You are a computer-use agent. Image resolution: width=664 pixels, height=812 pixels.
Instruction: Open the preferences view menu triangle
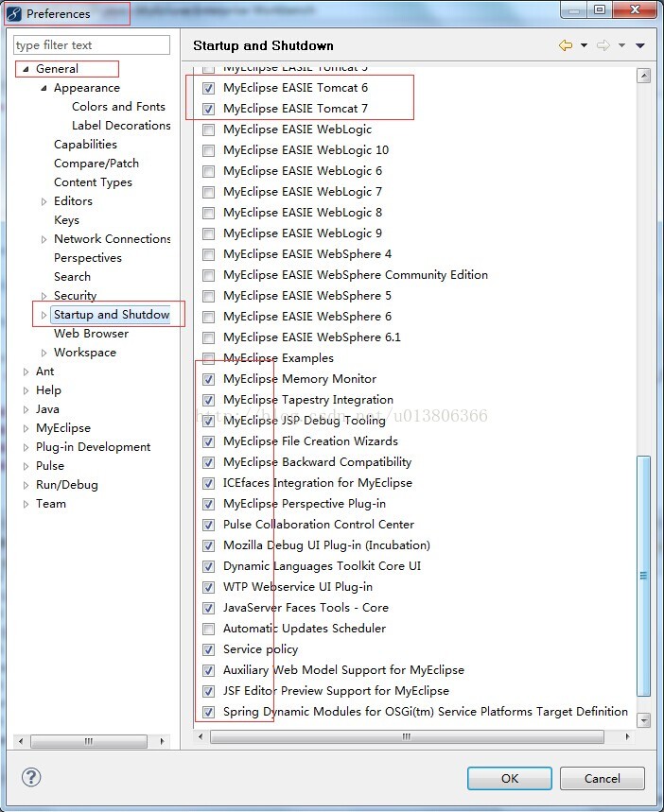click(640, 45)
